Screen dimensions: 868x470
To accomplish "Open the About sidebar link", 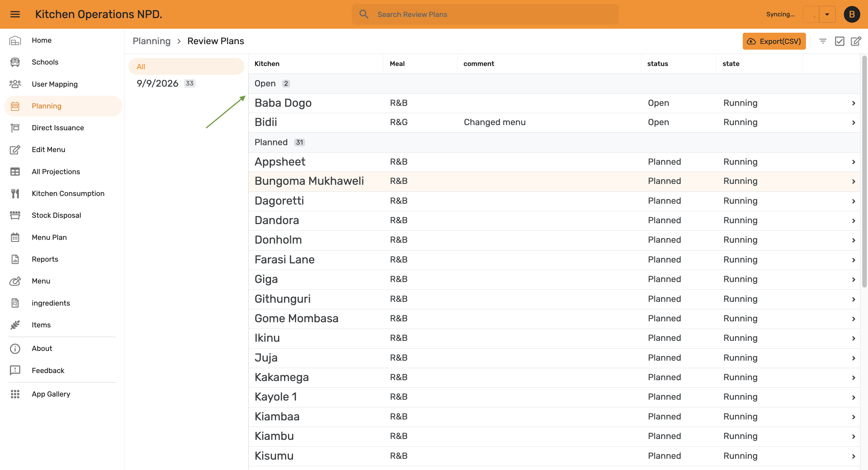I will pos(63,349).
